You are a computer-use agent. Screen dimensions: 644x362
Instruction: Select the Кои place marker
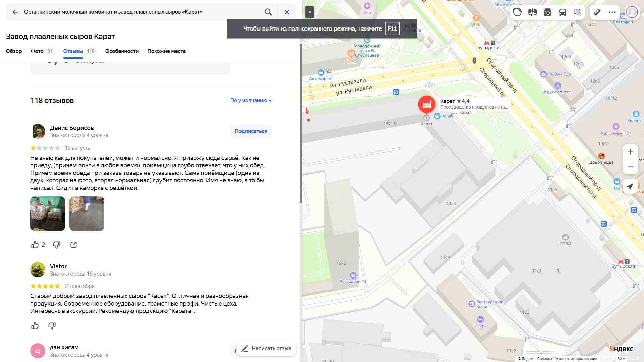pyautogui.click(x=367, y=6)
